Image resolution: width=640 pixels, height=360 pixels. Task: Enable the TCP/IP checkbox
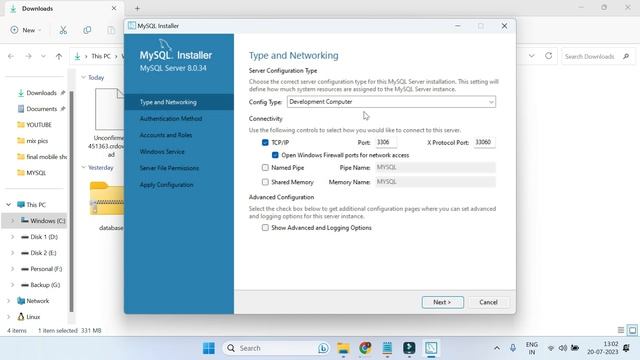tap(265, 142)
